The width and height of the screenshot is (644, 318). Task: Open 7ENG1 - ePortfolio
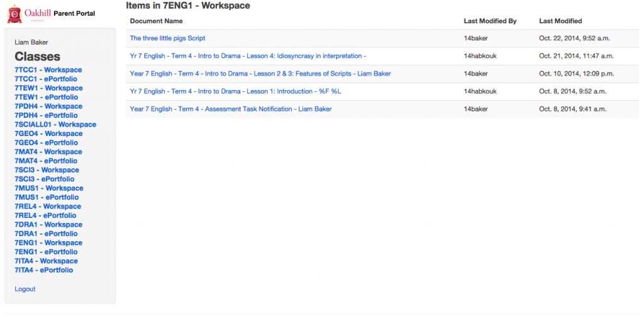46,252
